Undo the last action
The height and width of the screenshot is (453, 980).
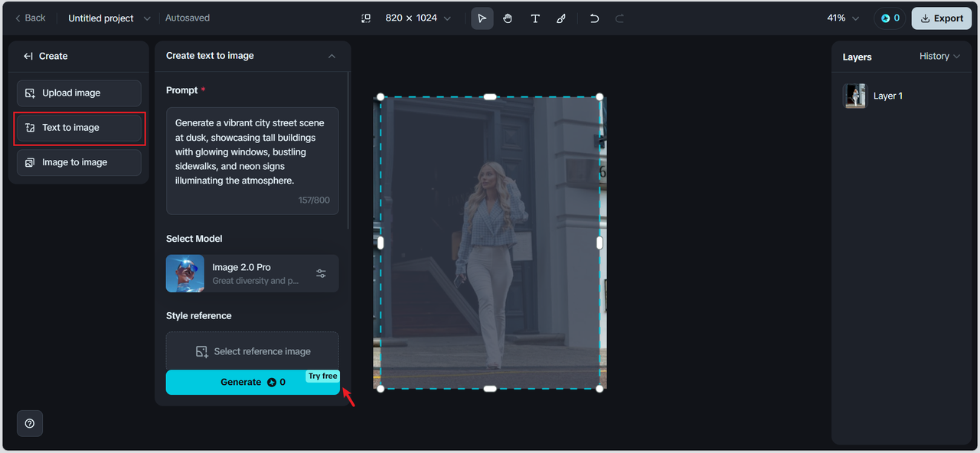(594, 18)
